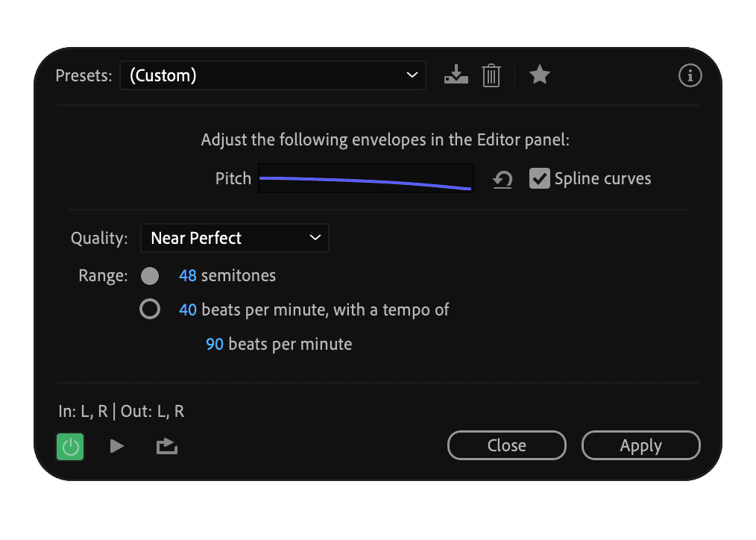
Task: Toggle the loop preview icon
Action: 166,447
